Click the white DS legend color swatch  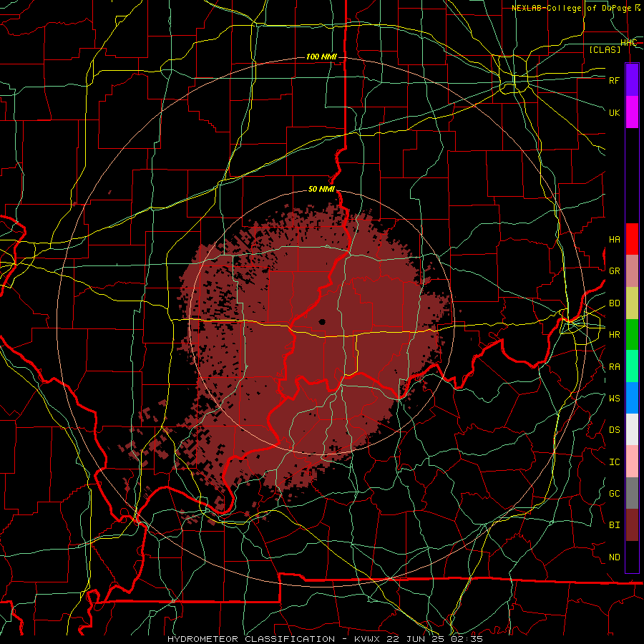click(632, 429)
